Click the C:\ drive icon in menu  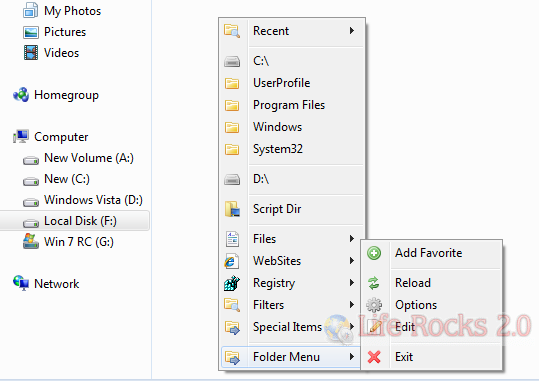[x=232, y=62]
